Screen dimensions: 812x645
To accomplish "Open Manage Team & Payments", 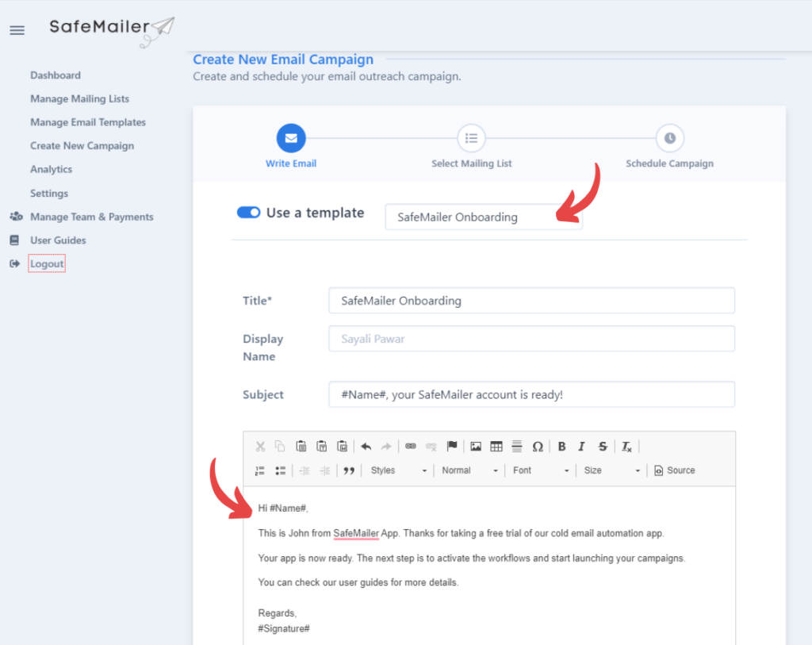I will (x=92, y=217).
